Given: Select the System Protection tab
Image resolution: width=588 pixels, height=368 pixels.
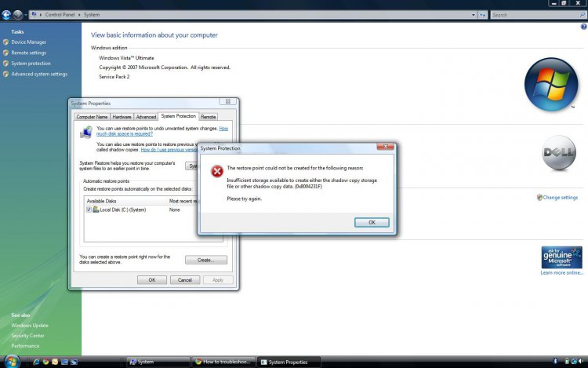Looking at the screenshot, I should coord(179,116).
